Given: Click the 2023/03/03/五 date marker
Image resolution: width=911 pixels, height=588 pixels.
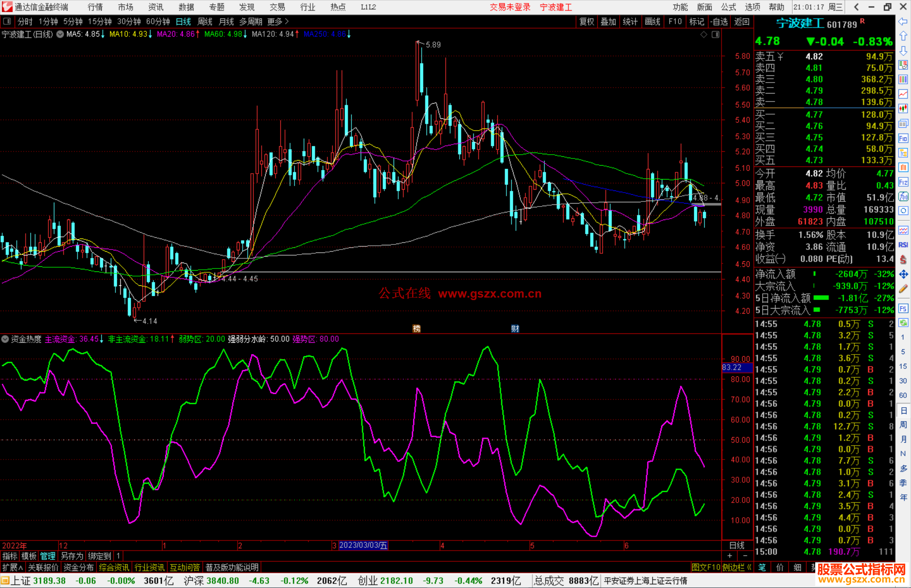Looking at the screenshot, I should pyautogui.click(x=363, y=545).
